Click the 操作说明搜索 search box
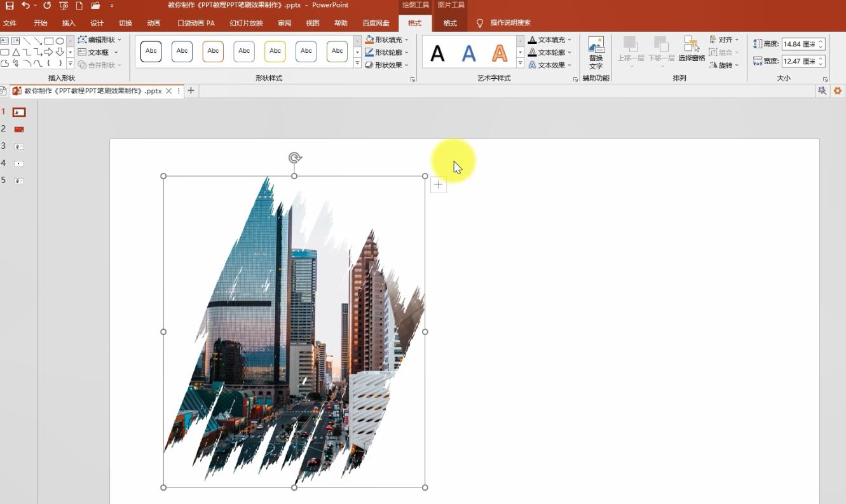846x504 pixels. click(x=510, y=23)
